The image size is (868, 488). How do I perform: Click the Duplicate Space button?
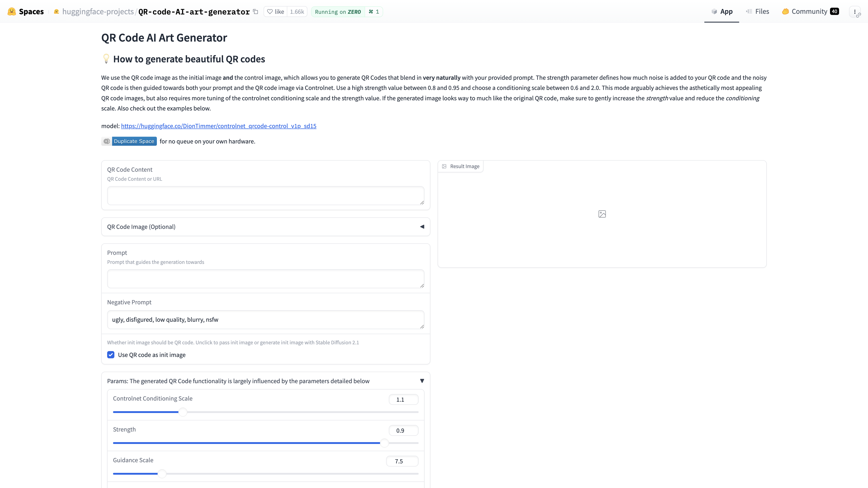(134, 141)
